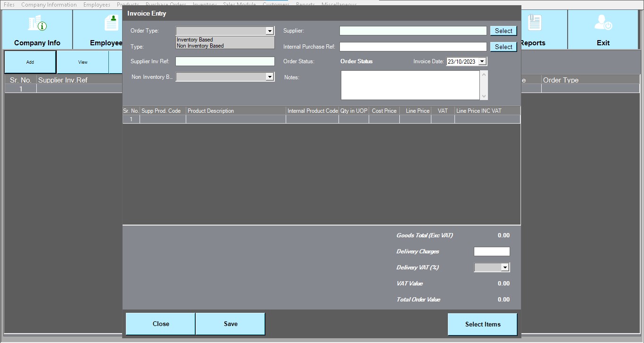Expand the Non Inventory B.. dropdown

tap(270, 76)
